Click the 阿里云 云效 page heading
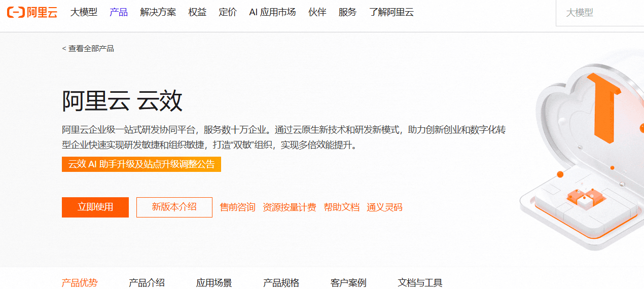 [x=122, y=101]
